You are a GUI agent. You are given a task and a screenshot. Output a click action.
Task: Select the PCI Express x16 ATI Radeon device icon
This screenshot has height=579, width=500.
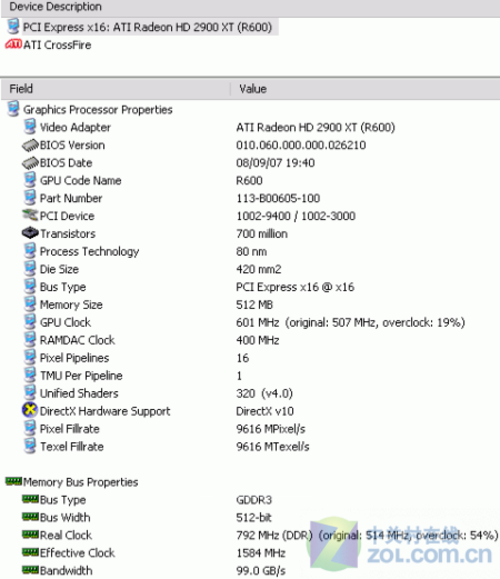click(x=13, y=27)
